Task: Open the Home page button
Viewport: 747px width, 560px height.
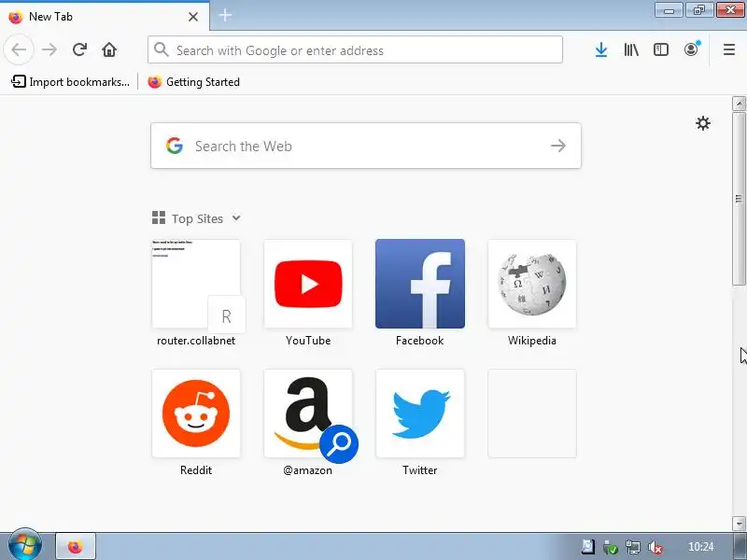Action: pos(109,49)
